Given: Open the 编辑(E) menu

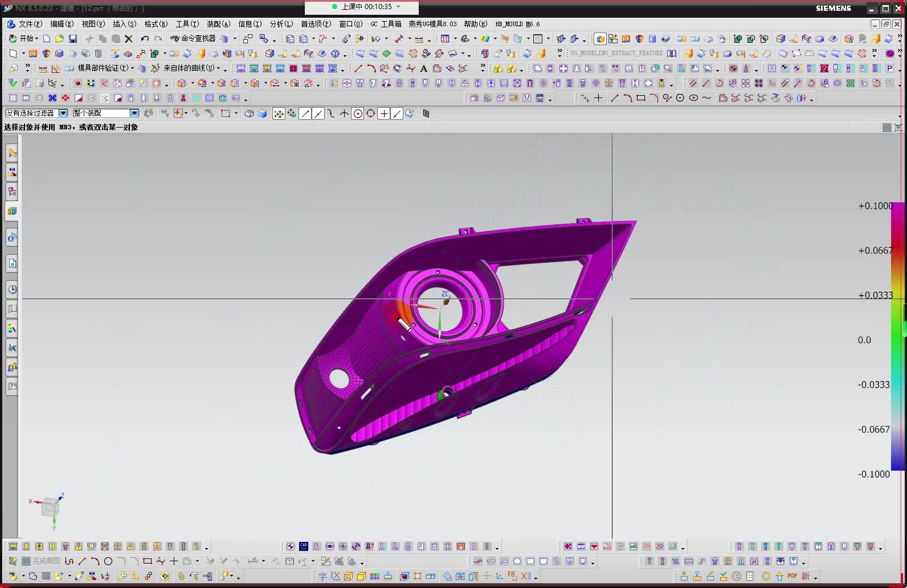Looking at the screenshot, I should 62,24.
